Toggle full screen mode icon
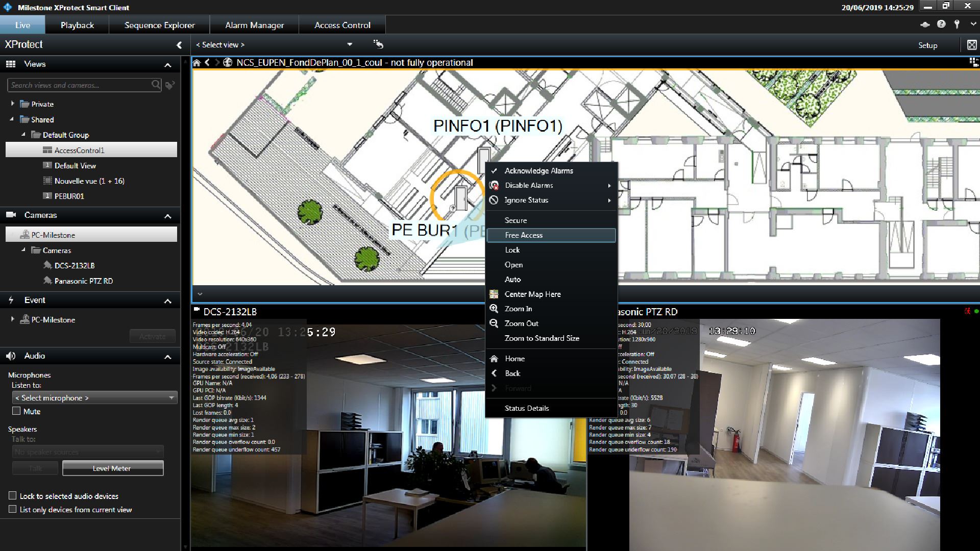Image resolution: width=980 pixels, height=551 pixels. click(972, 45)
